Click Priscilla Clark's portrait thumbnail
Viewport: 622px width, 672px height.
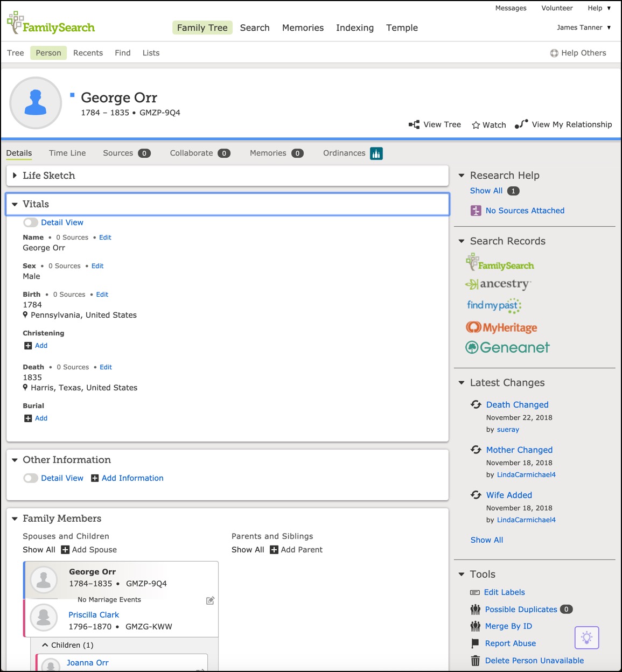pyautogui.click(x=44, y=618)
